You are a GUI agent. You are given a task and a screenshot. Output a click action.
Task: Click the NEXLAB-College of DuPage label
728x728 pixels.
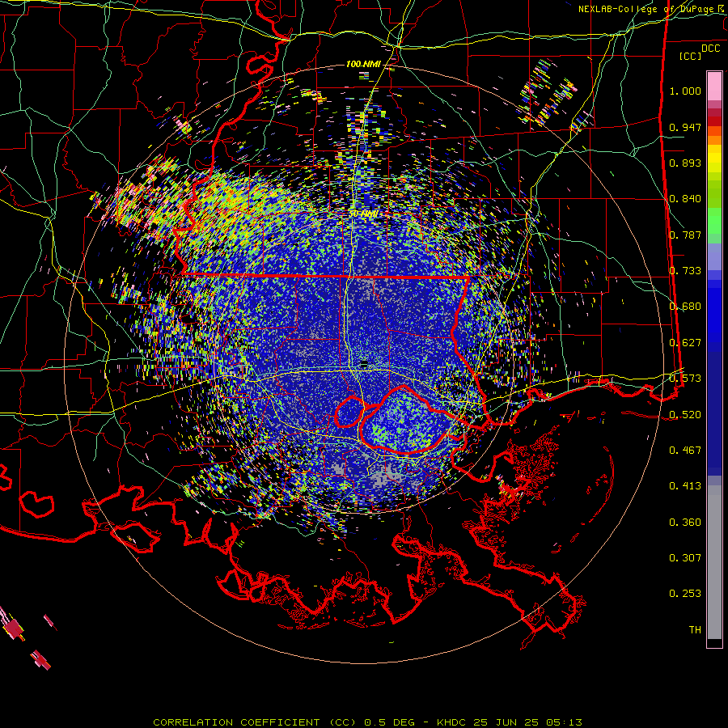(652, 9)
